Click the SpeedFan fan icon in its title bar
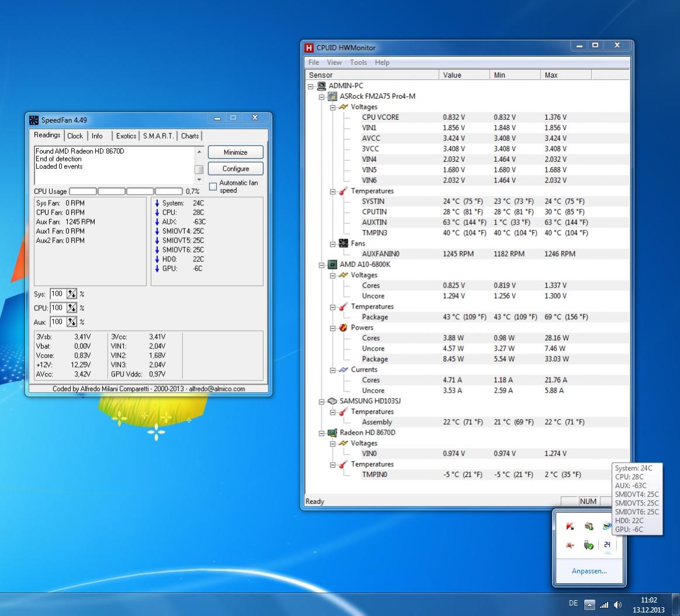680x616 pixels. click(x=34, y=120)
